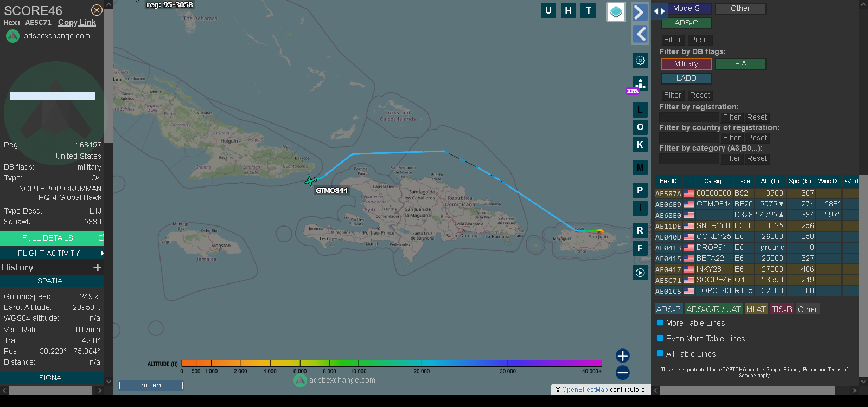The image size is (868, 407).
Task: Focus the registration filter input field
Action: pyautogui.click(x=688, y=117)
